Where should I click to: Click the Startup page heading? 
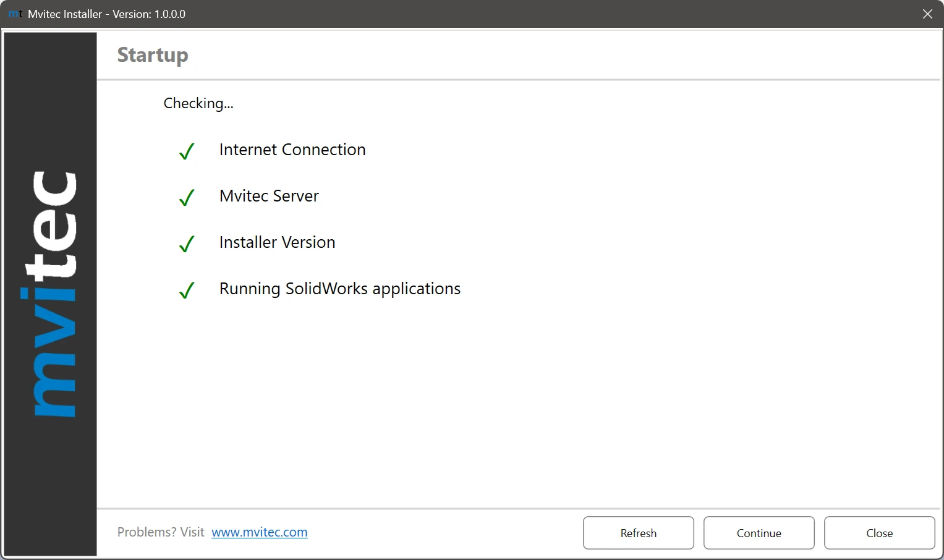click(x=153, y=55)
